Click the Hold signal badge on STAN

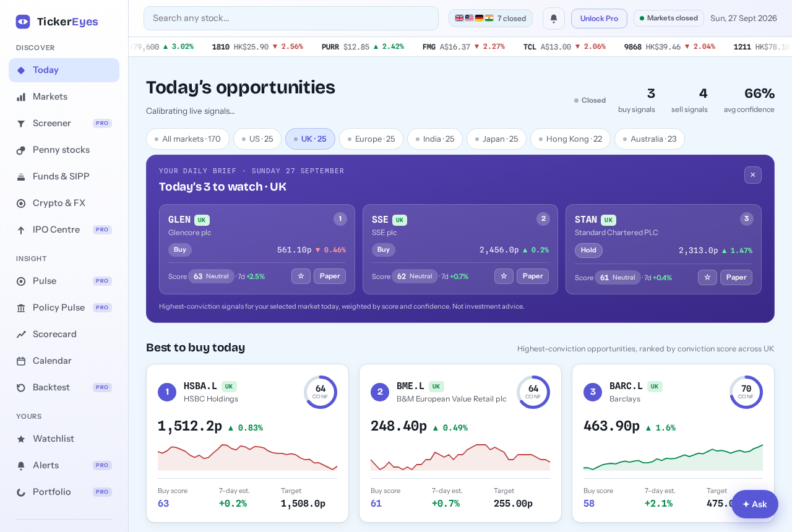click(x=588, y=251)
